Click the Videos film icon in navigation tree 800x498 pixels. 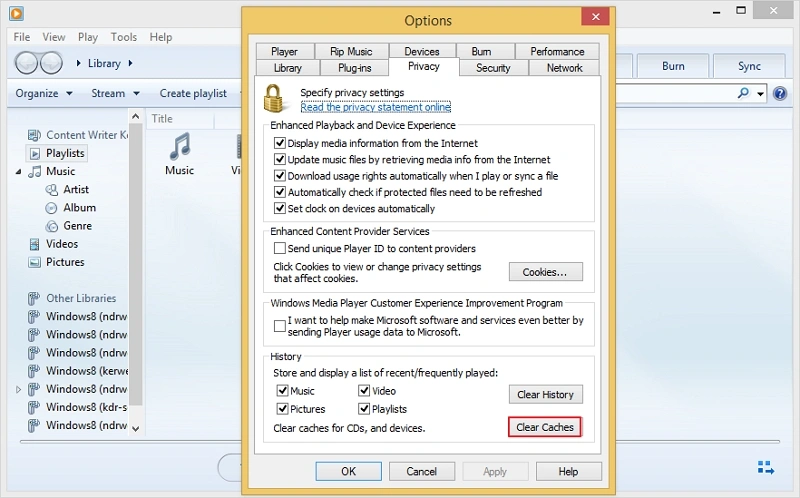click(34, 244)
